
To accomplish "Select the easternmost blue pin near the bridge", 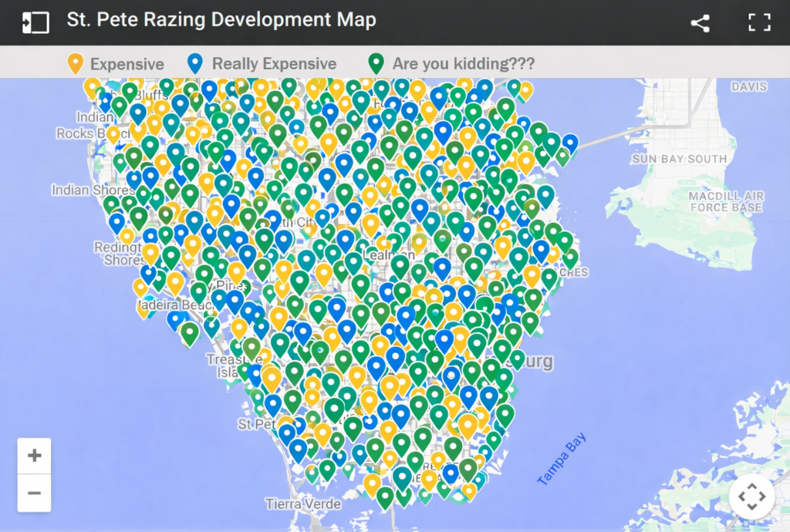I will coord(570,143).
